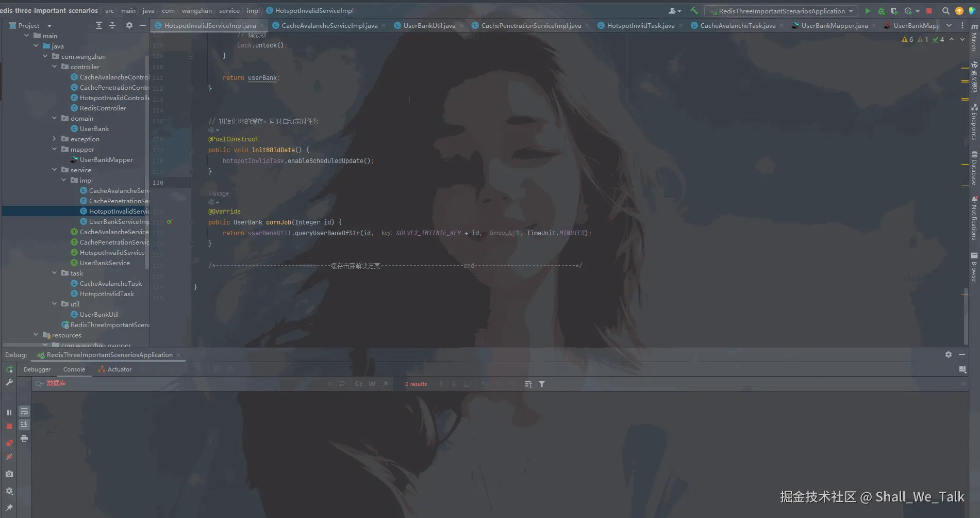This screenshot has height=518, width=980.
Task: Expand all nodes in Project panel
Action: point(99,25)
